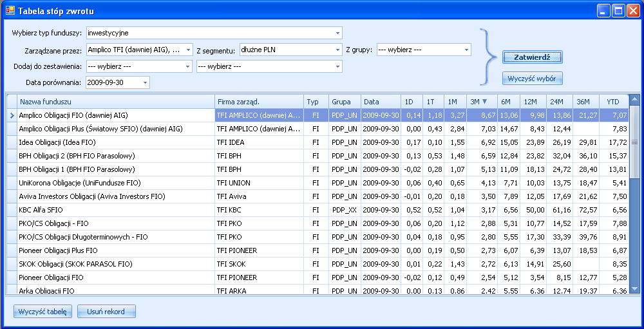
Task: Click the Usuń rekord button
Action: (106, 312)
